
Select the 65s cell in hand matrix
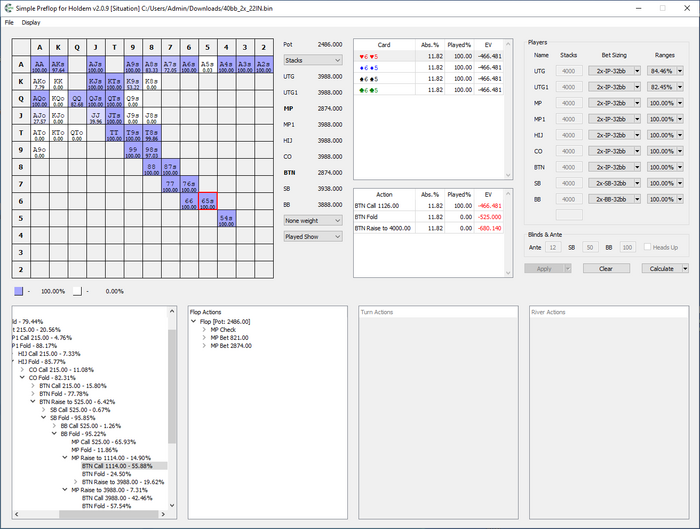(208, 201)
